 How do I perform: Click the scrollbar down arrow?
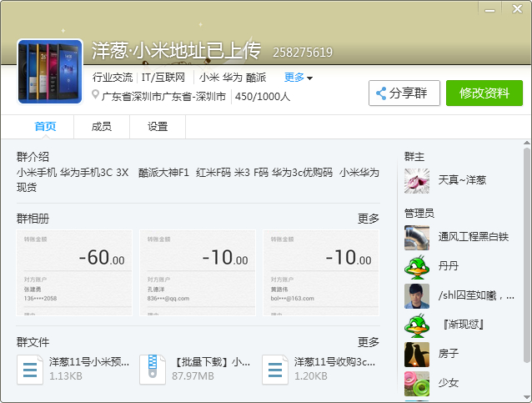pos(526,397)
